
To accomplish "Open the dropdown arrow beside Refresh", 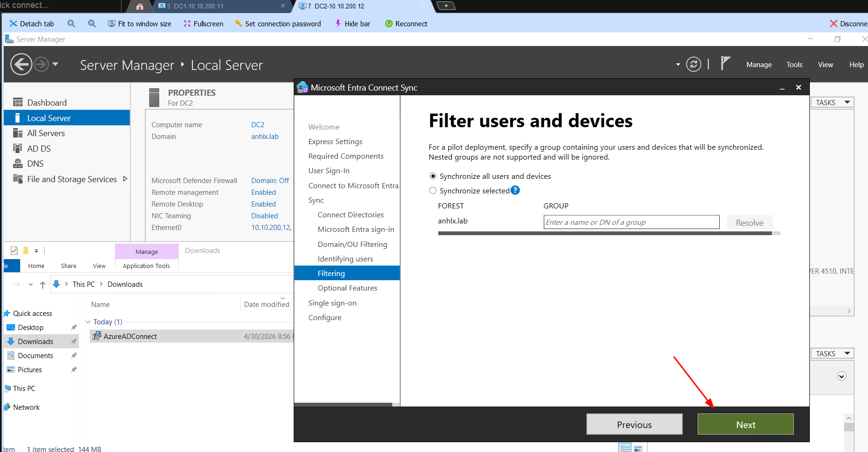I will coord(678,65).
